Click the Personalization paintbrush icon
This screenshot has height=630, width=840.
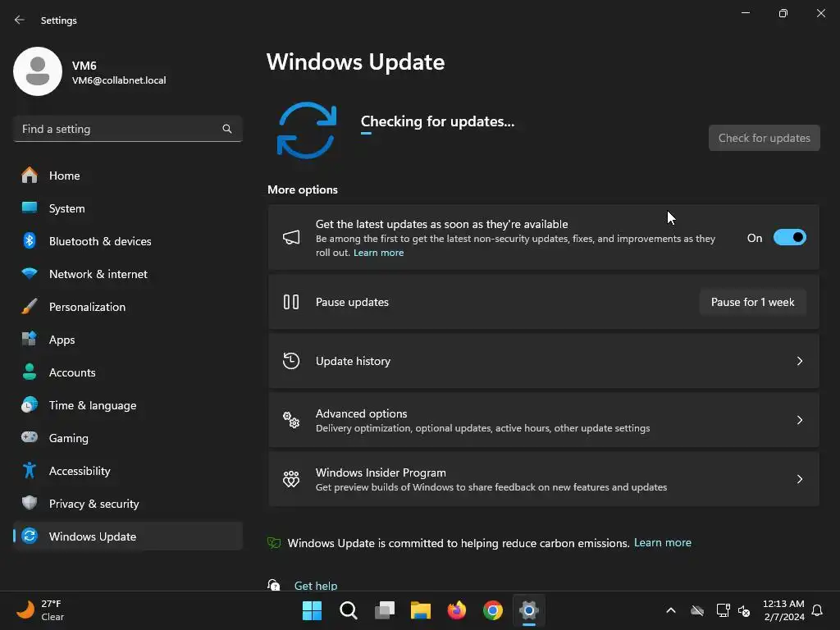click(30, 307)
